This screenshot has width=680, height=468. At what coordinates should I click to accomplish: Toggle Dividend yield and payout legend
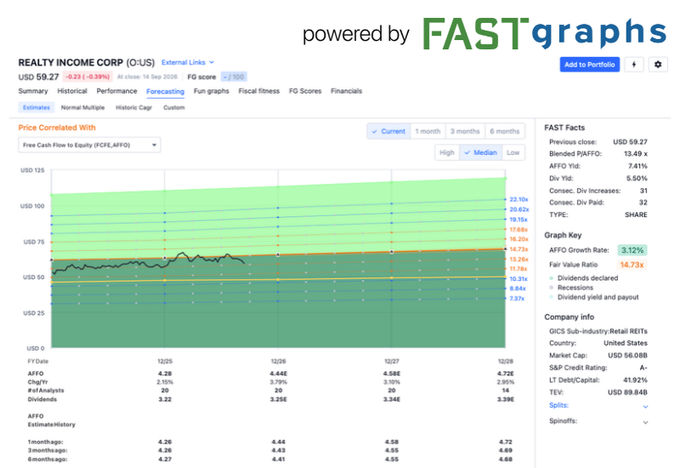pyautogui.click(x=594, y=297)
